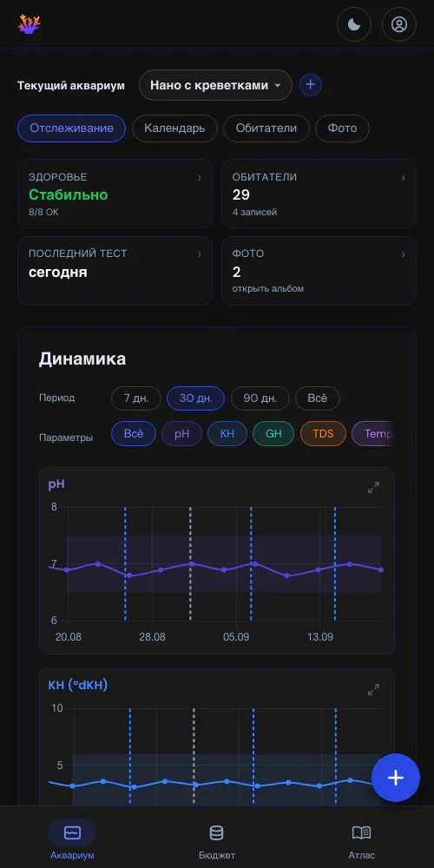Add new aquarium plus button next to dropdown
Viewport: 434px width, 868px height.
tap(311, 85)
